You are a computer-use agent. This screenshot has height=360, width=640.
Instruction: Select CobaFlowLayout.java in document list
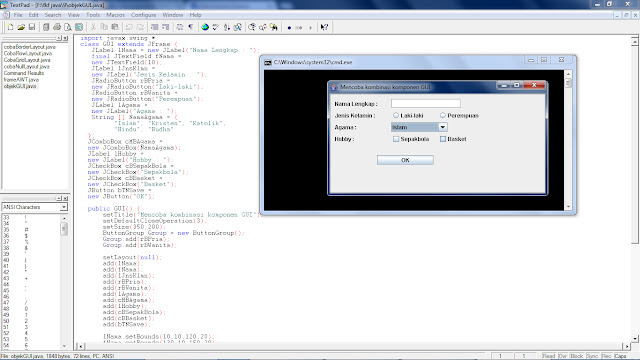(x=28, y=53)
